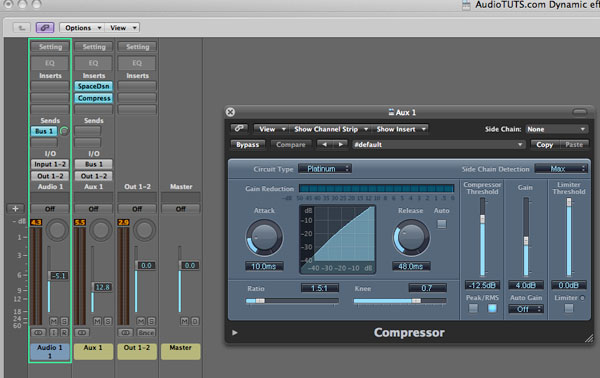Open the plugin View menu
The width and height of the screenshot is (600, 378).
272,129
